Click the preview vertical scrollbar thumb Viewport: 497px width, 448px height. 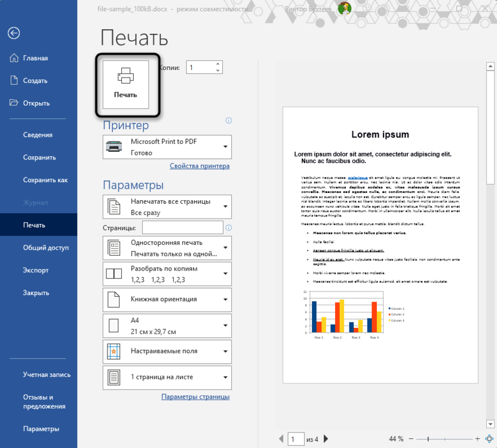(490, 127)
